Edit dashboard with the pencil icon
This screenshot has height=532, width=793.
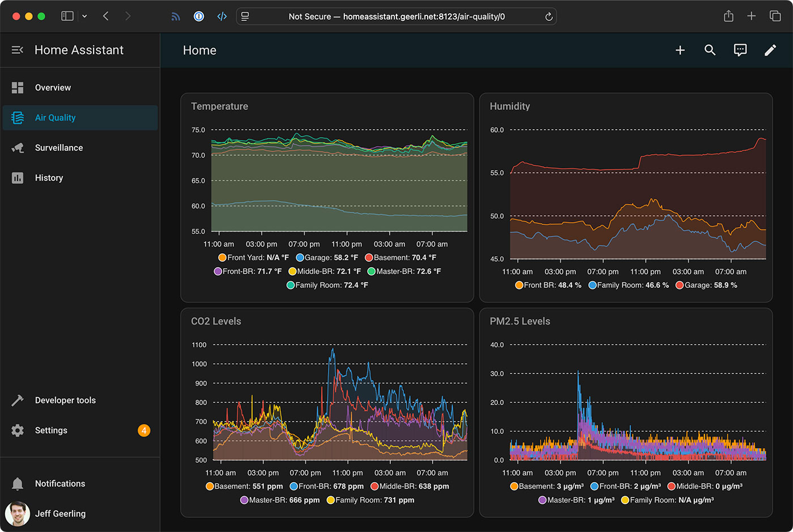pyautogui.click(x=770, y=50)
